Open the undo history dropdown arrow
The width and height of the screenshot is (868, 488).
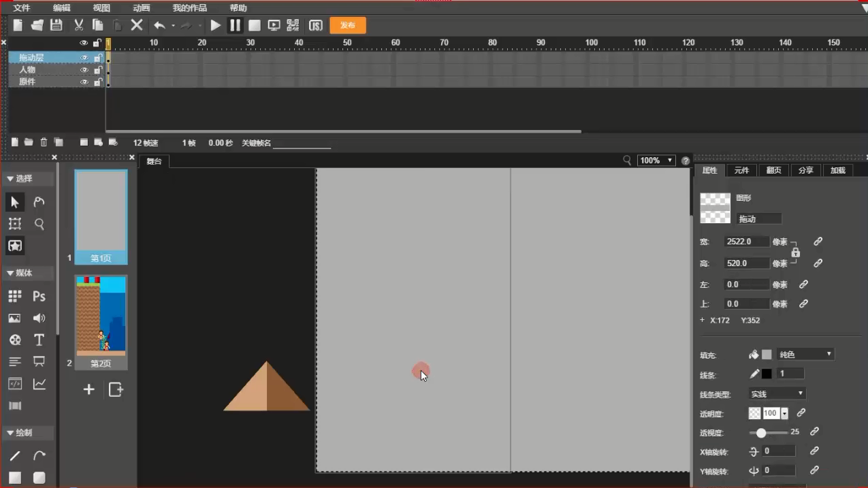tap(173, 26)
